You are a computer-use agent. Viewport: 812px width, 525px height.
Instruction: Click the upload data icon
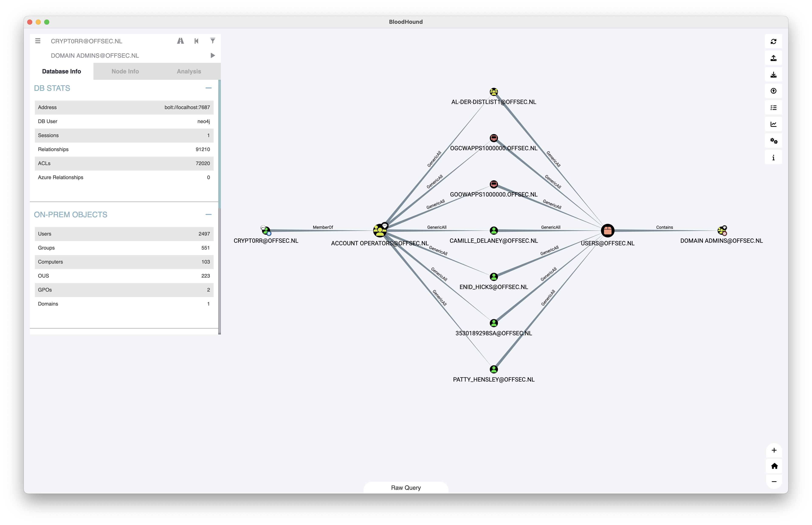[773, 91]
